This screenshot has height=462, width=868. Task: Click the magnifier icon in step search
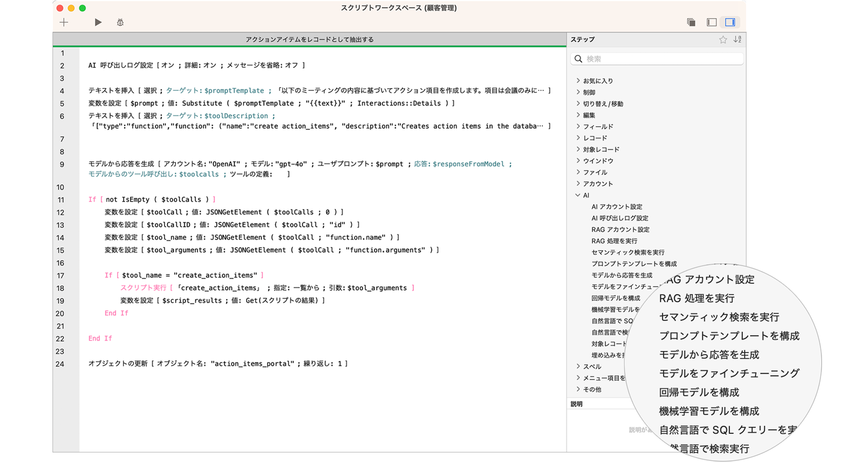pos(578,59)
